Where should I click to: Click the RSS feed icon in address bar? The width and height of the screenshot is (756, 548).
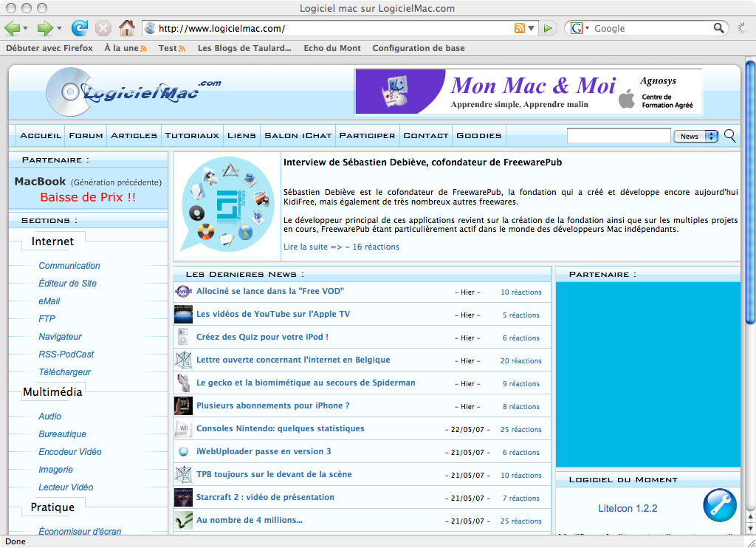point(519,28)
